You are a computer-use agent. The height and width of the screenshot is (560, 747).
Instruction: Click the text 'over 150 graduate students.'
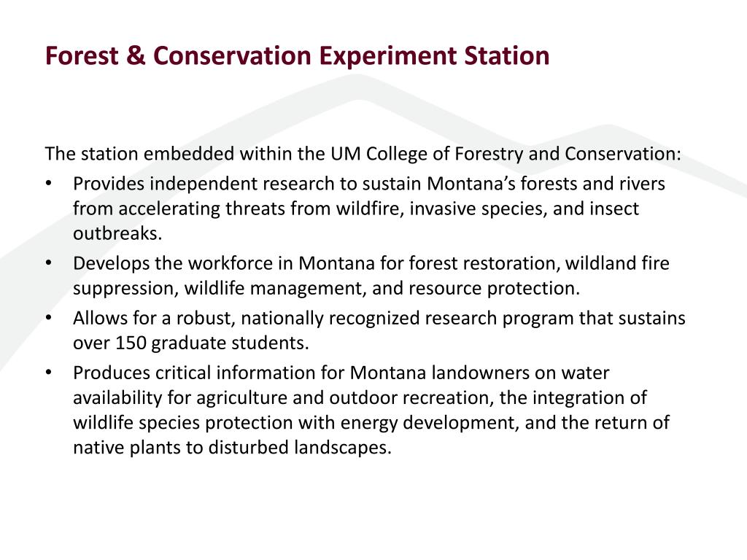(x=191, y=343)
